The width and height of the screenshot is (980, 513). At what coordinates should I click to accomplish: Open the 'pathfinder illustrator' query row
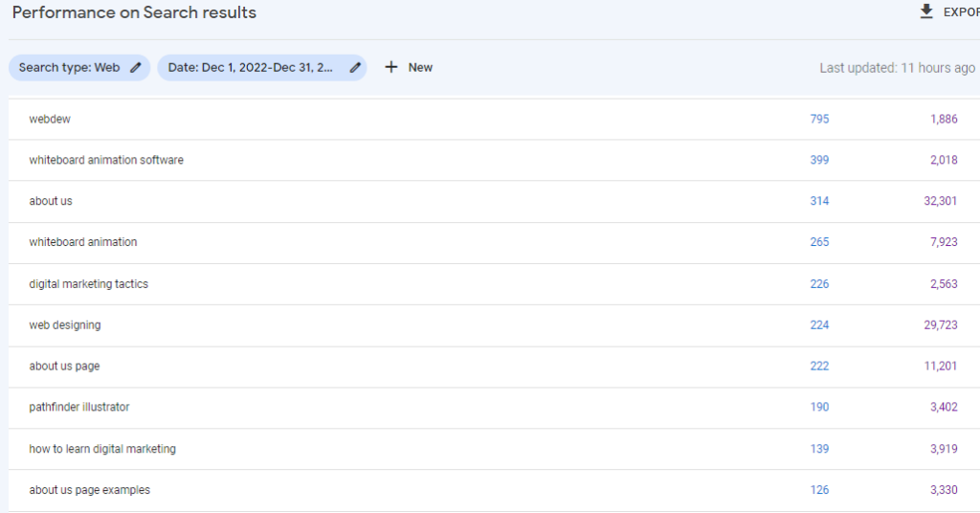coord(79,408)
